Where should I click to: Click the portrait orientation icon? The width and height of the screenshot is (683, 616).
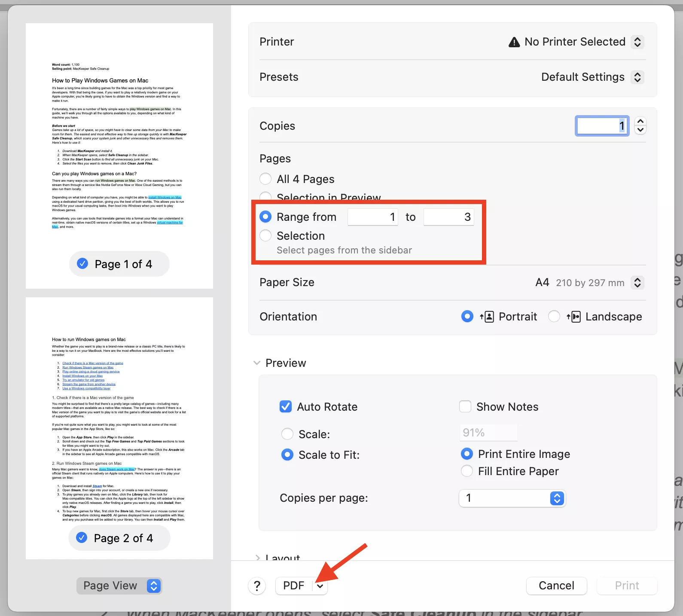point(487,317)
